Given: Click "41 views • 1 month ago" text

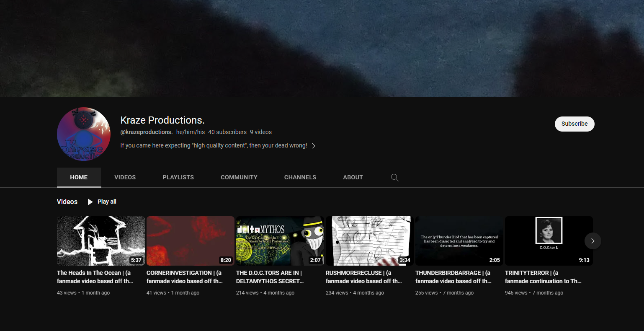Looking at the screenshot, I should coord(173,293).
